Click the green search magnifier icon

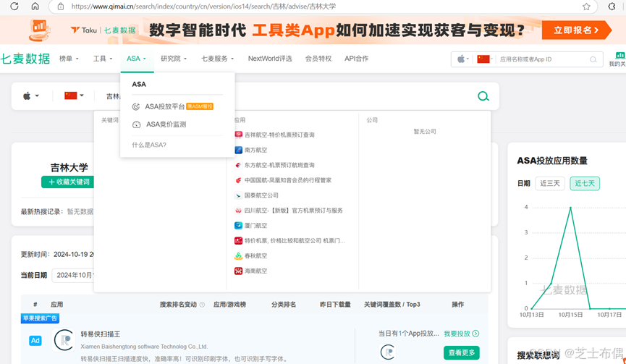click(x=483, y=96)
